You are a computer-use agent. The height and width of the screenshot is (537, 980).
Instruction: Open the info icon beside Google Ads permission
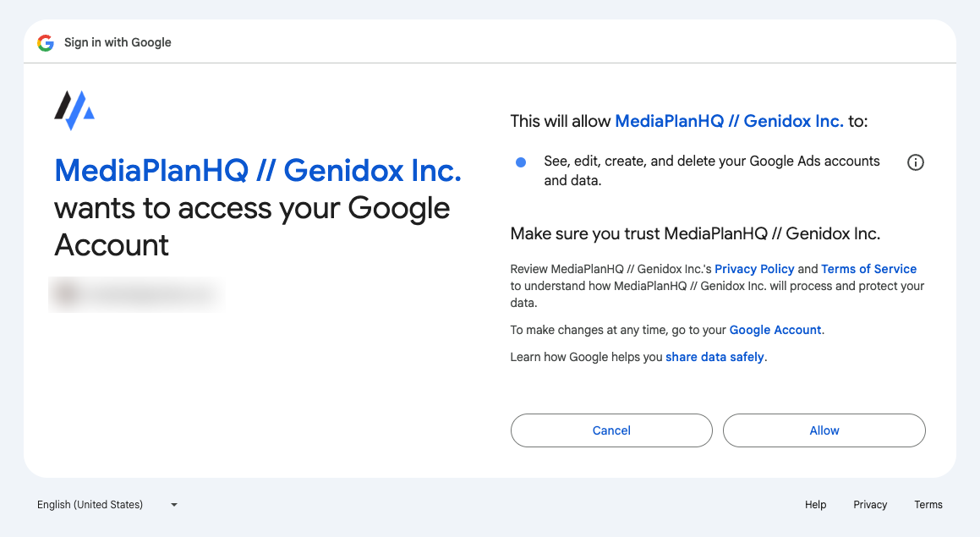915,162
